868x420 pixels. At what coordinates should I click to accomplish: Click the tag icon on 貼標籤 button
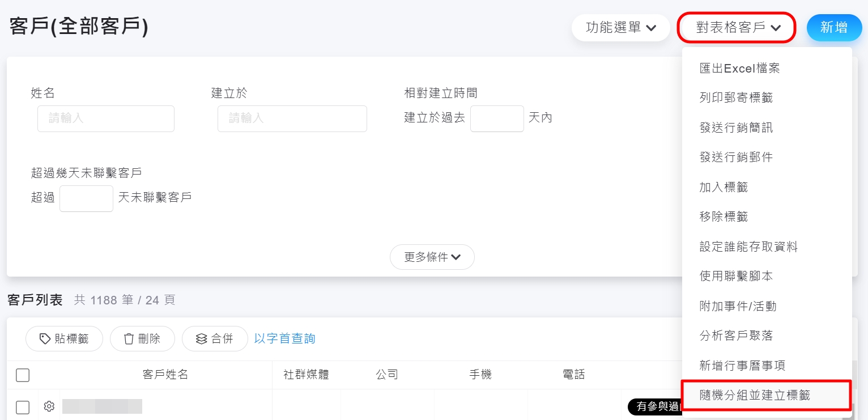pos(45,339)
